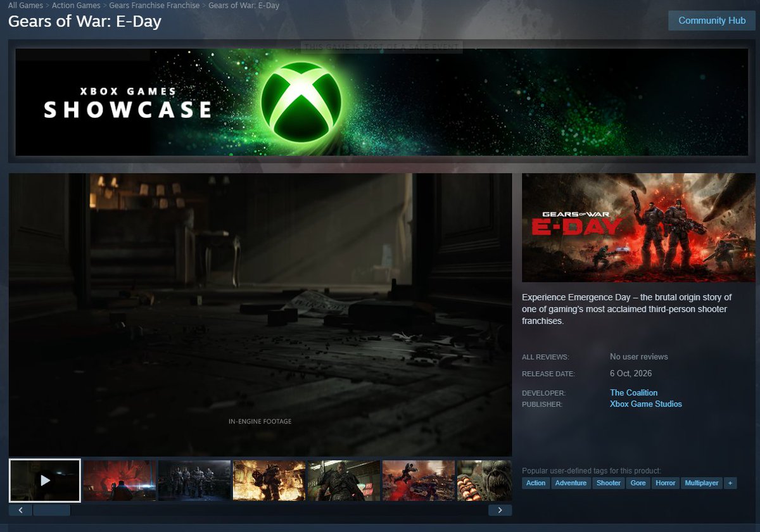
Task: Click the thumbnail strip scrollbar handle
Action: 52,510
